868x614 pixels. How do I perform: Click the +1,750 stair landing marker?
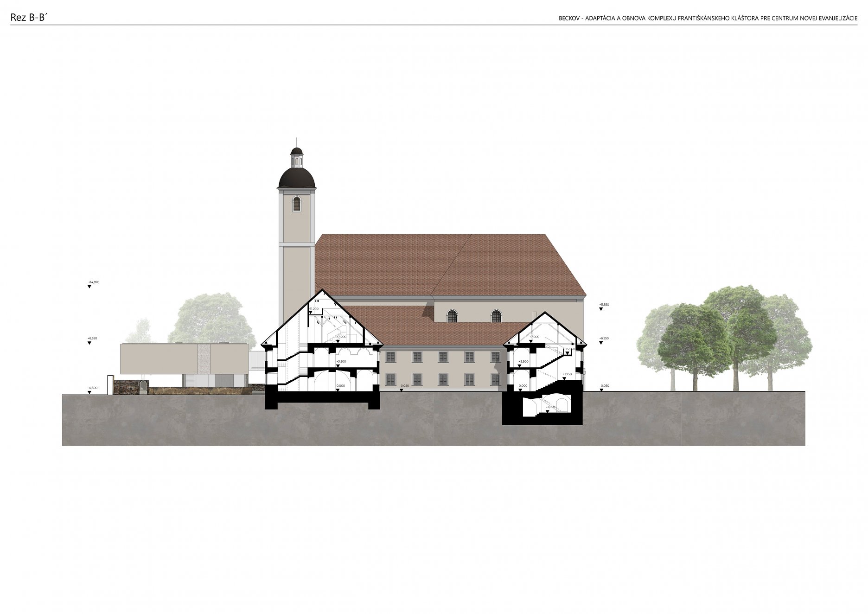565,378
